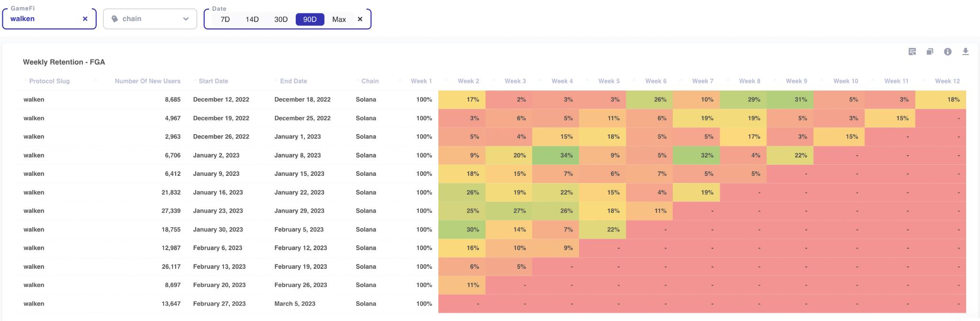Switch date range to 14D
980x321 pixels.
click(x=252, y=19)
